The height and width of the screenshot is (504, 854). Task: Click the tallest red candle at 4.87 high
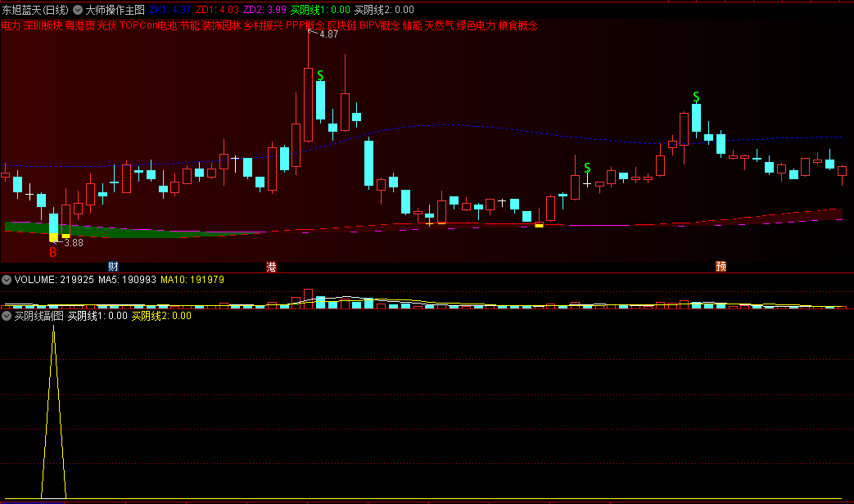point(308,103)
